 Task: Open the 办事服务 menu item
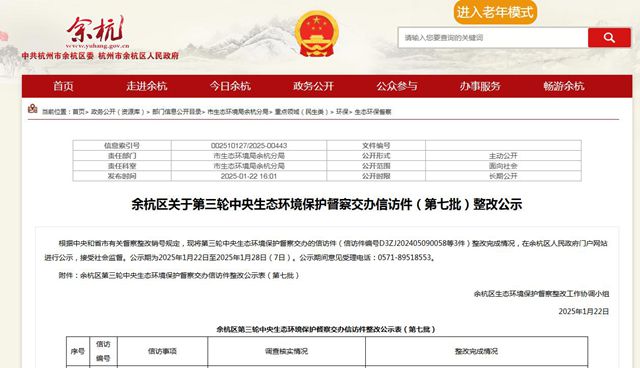click(480, 86)
